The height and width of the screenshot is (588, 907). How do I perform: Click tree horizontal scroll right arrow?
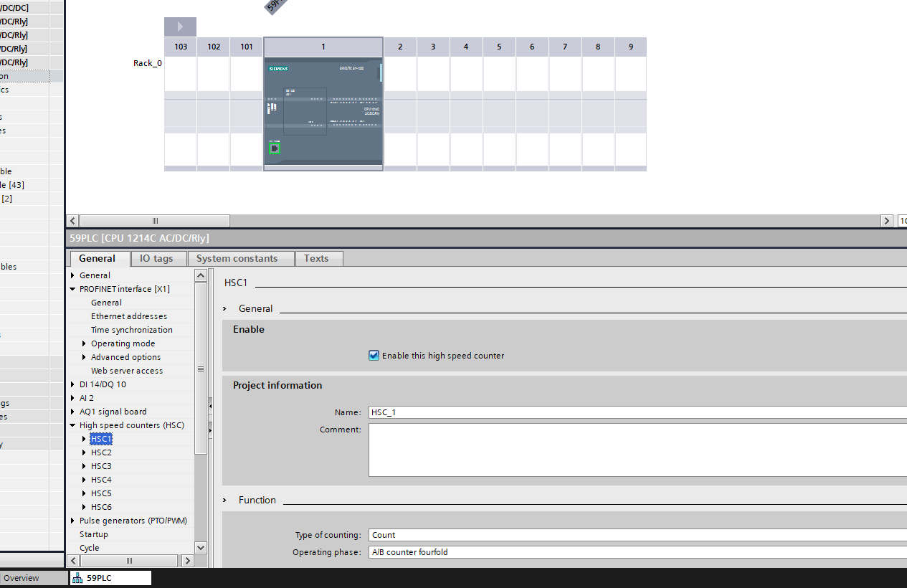pyautogui.click(x=188, y=561)
